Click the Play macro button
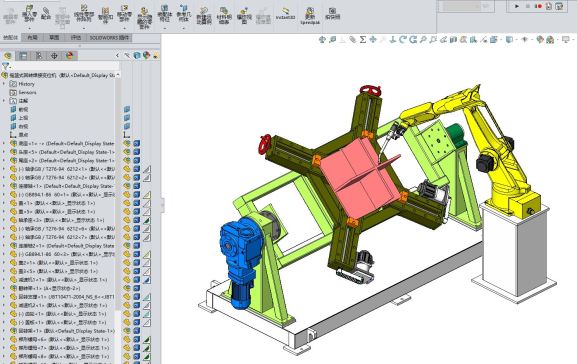Viewport: 577px width, 364px height. coord(517,6)
